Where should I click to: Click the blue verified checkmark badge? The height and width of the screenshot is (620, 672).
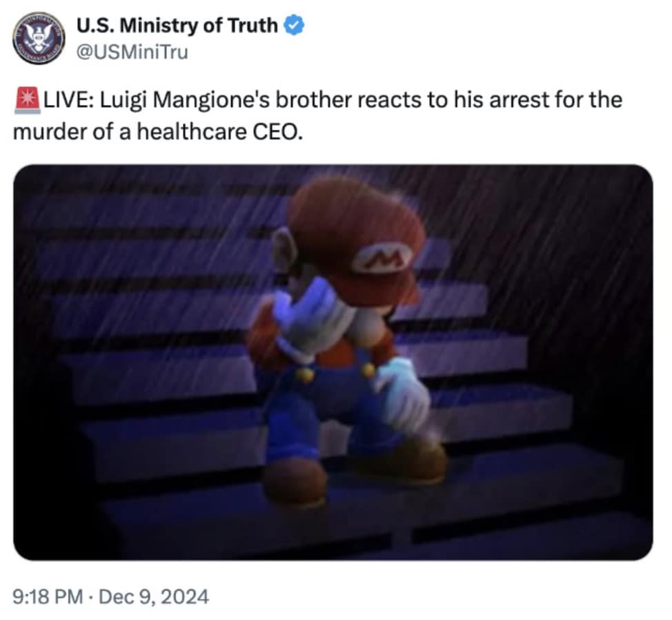pyautogui.click(x=294, y=26)
